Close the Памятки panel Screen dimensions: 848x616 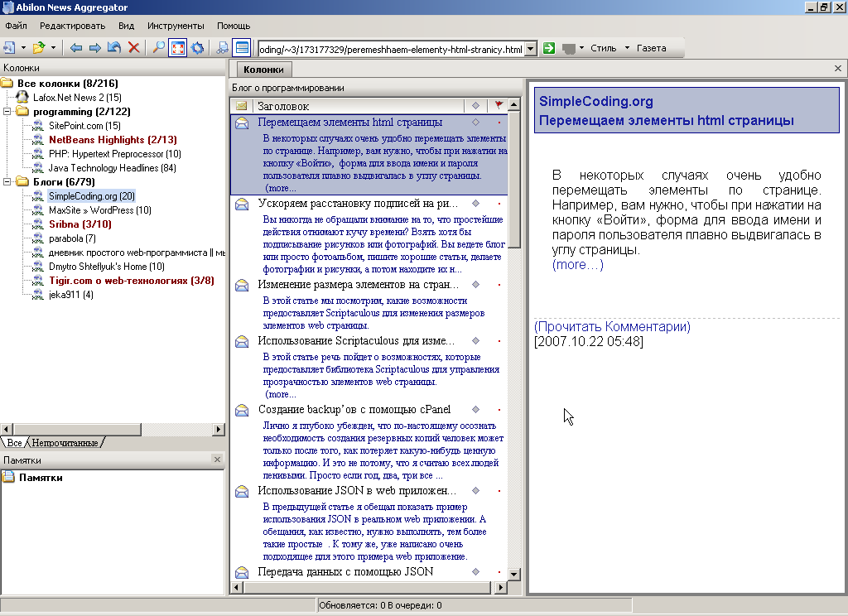coord(218,460)
